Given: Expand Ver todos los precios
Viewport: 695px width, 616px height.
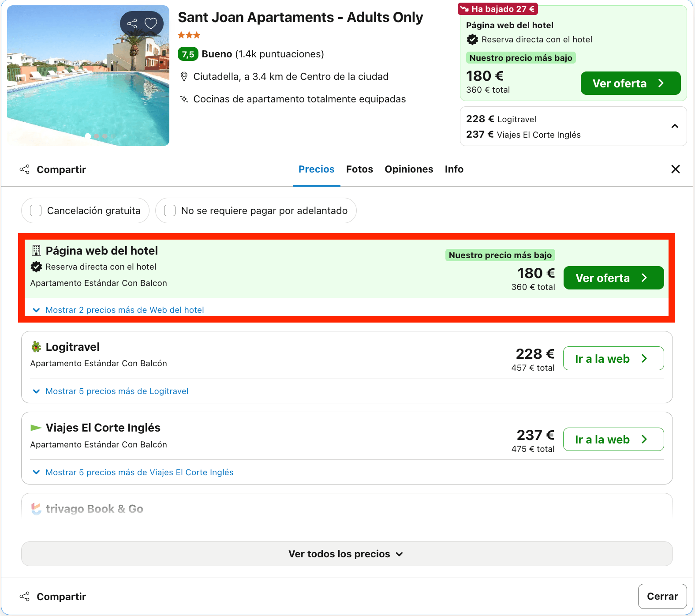Looking at the screenshot, I should 347,554.
